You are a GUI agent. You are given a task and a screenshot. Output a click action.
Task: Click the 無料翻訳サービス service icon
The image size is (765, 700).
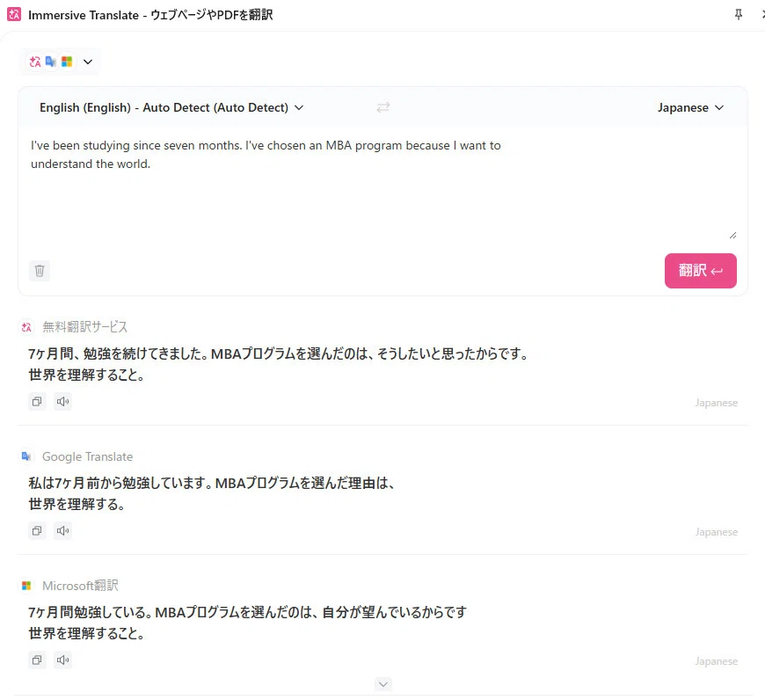(x=27, y=327)
